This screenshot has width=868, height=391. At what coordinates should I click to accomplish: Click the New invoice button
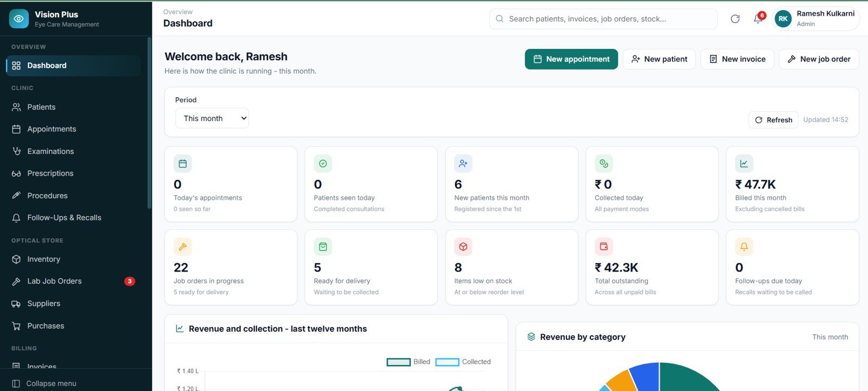click(737, 59)
